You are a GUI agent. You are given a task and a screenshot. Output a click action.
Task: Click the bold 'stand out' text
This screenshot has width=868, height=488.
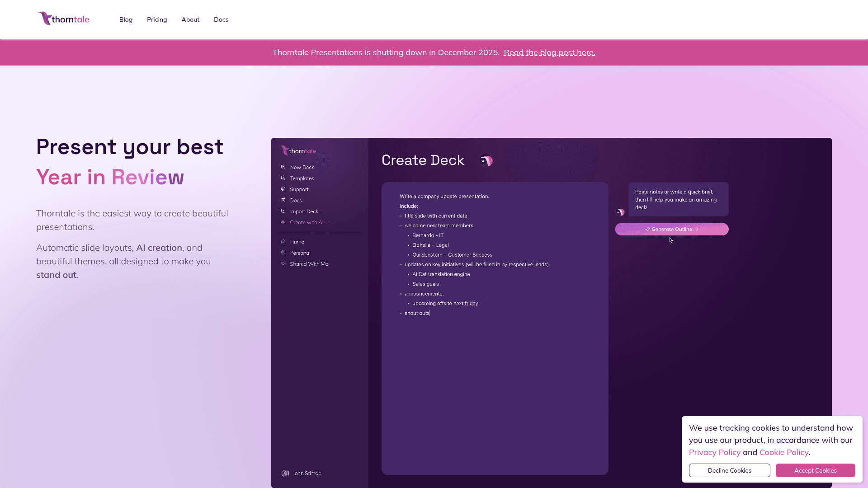pyautogui.click(x=56, y=275)
